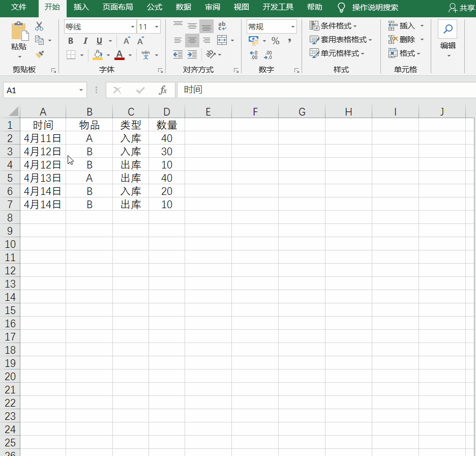The image size is (476, 456).
Task: Click the 共享 share button
Action: click(462, 8)
